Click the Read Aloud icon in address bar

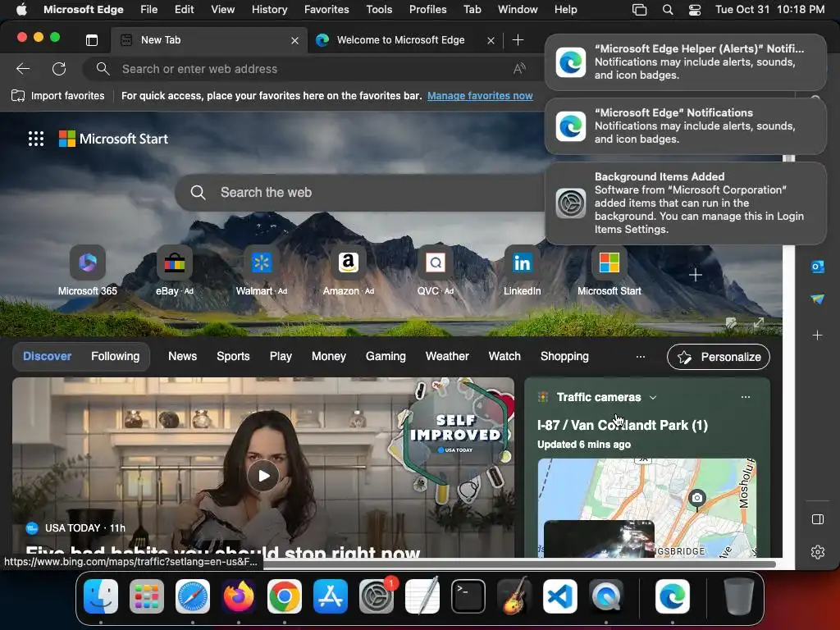point(519,69)
